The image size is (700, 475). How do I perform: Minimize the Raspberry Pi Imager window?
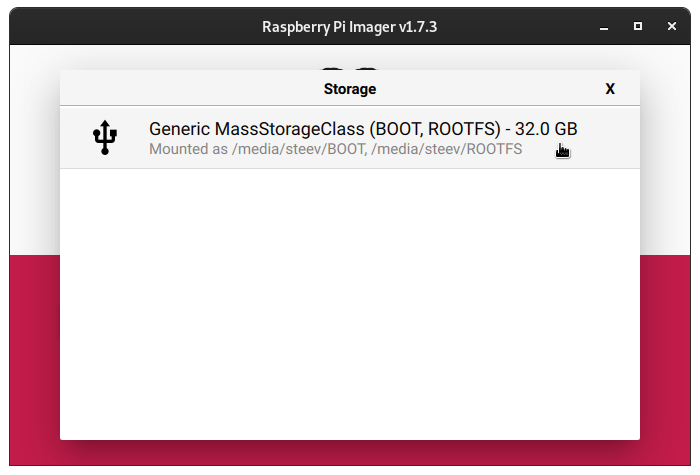604,27
